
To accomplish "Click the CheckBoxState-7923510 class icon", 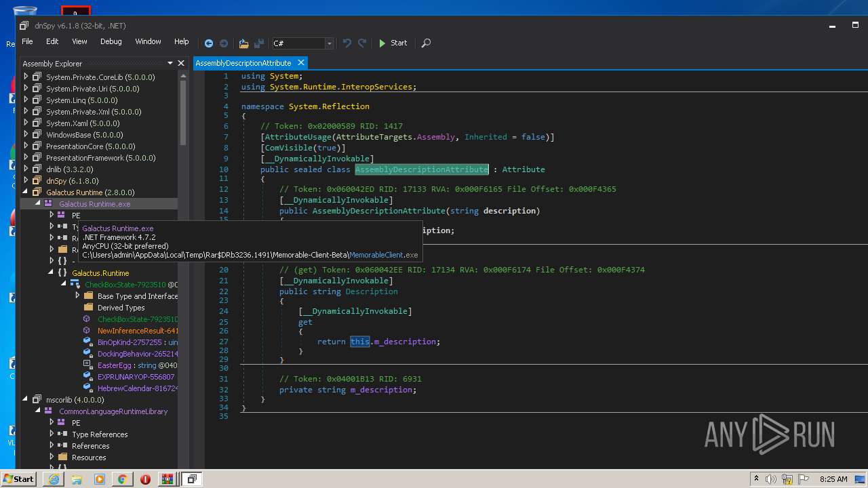I will tap(75, 285).
